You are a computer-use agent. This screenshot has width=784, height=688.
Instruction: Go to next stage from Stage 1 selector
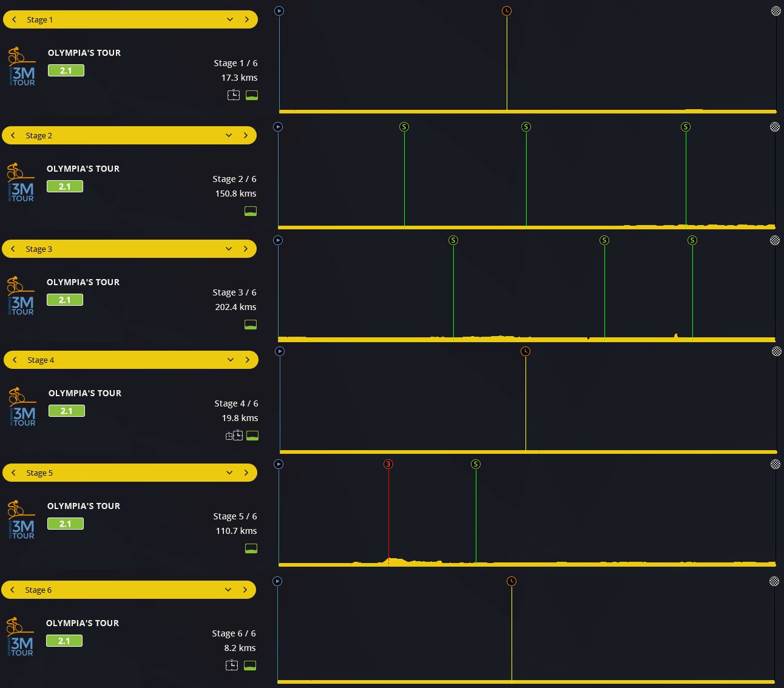247,19
